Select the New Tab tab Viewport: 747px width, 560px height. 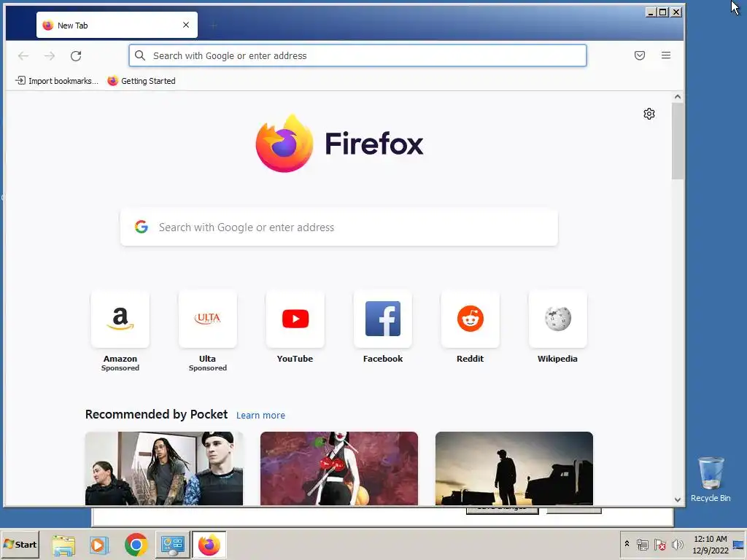tap(117, 25)
